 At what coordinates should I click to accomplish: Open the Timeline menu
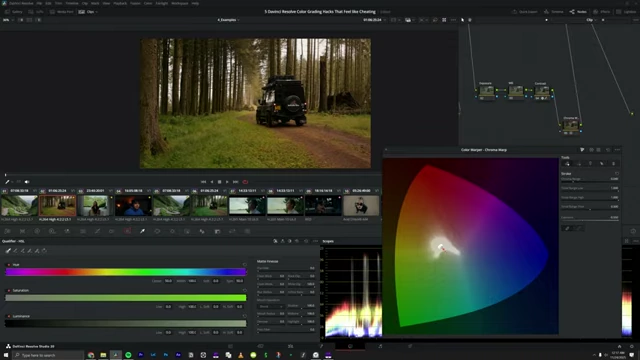(72, 3)
